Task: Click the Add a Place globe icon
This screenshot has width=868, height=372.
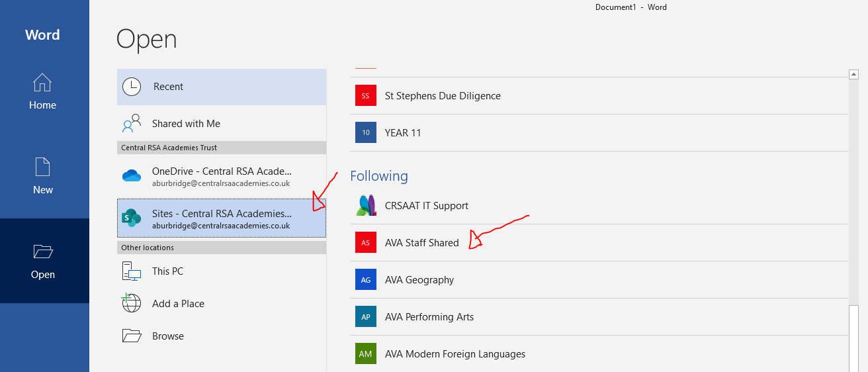Action: (132, 303)
